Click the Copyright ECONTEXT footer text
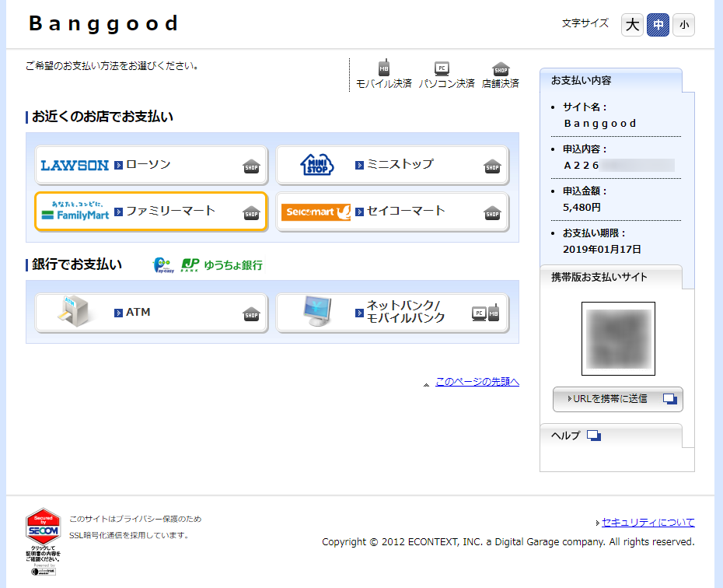 (508, 542)
